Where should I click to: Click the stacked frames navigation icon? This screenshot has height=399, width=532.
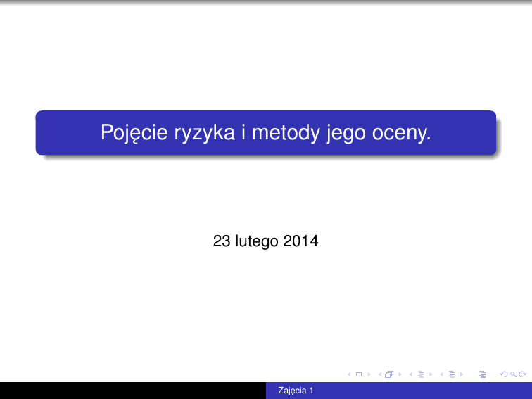[x=389, y=375]
